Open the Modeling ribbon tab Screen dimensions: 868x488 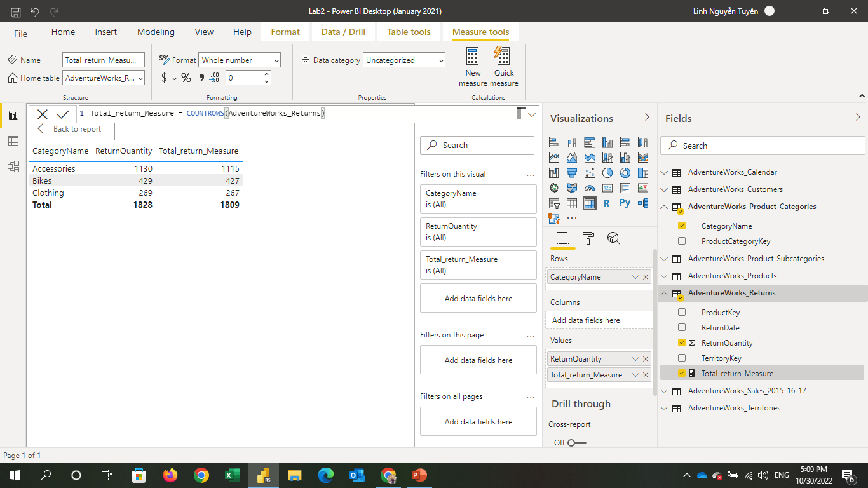pos(156,32)
